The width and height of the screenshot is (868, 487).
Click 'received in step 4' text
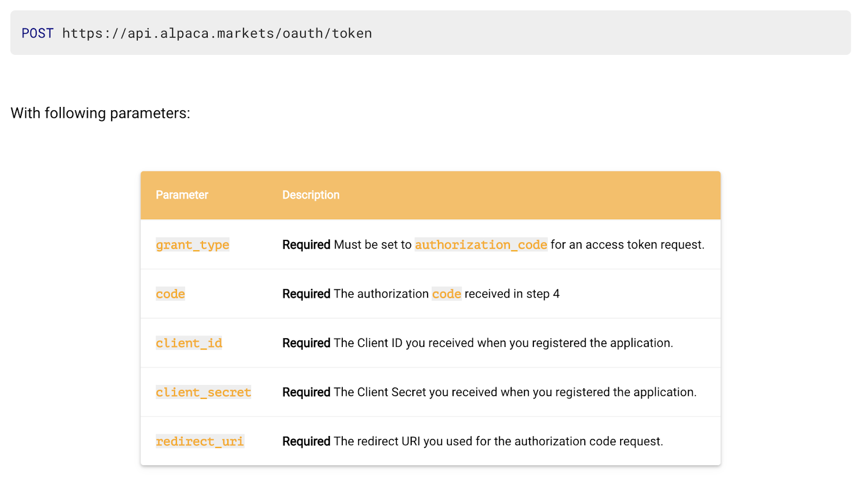512,294
